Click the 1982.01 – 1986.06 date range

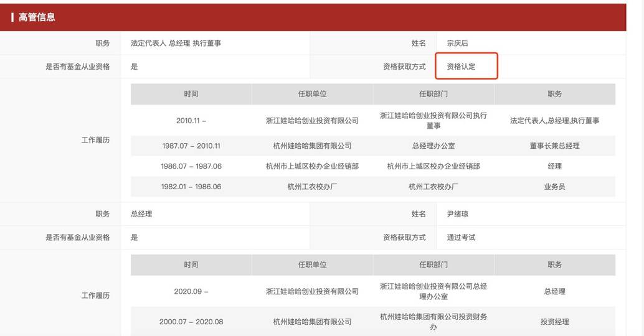pyautogui.click(x=191, y=187)
